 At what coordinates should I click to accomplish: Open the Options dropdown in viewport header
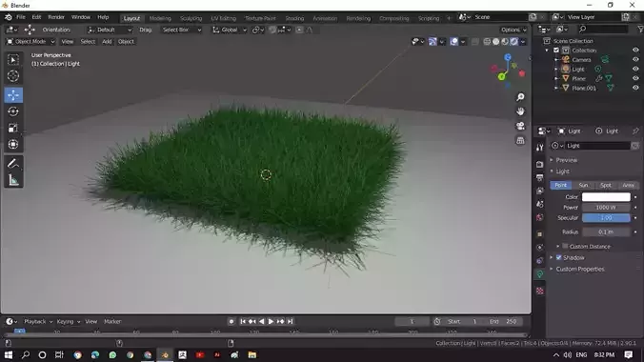click(x=513, y=30)
